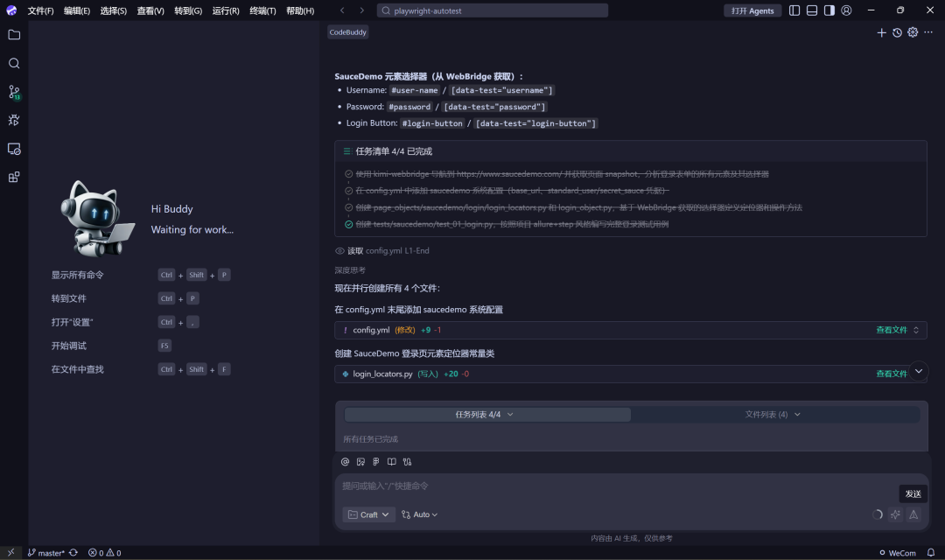Open the knowledge base book icon
The height and width of the screenshot is (560, 945).
392,462
